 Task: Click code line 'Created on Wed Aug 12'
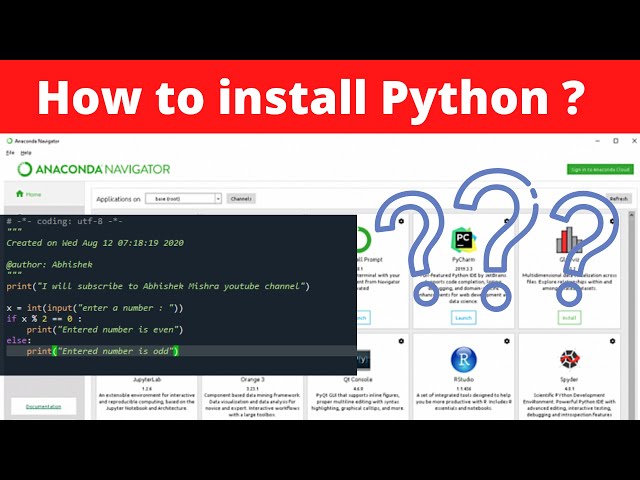pos(95,243)
